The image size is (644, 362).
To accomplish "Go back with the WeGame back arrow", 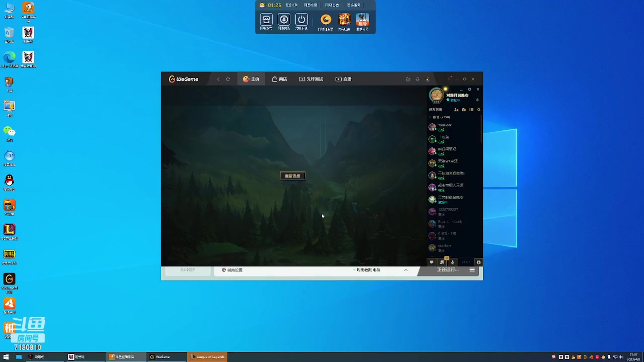I will pyautogui.click(x=218, y=79).
